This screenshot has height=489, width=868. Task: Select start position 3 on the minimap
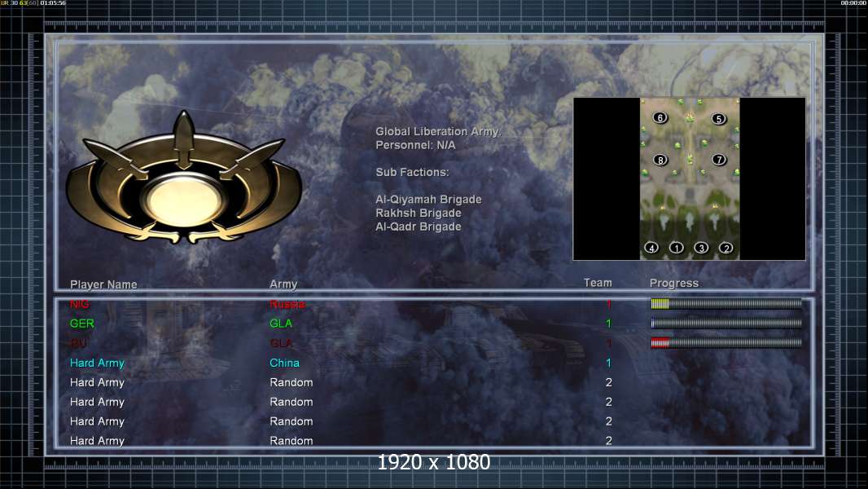tap(701, 248)
